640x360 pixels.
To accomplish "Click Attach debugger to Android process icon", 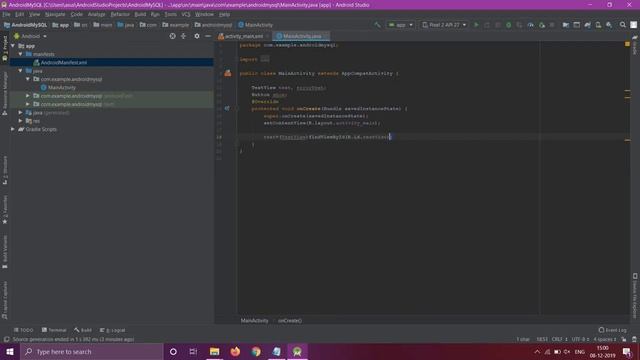I will coord(542,25).
